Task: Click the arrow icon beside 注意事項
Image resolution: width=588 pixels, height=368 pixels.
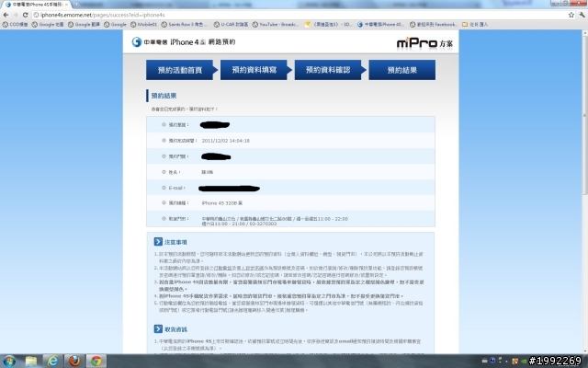Action: pos(158,241)
